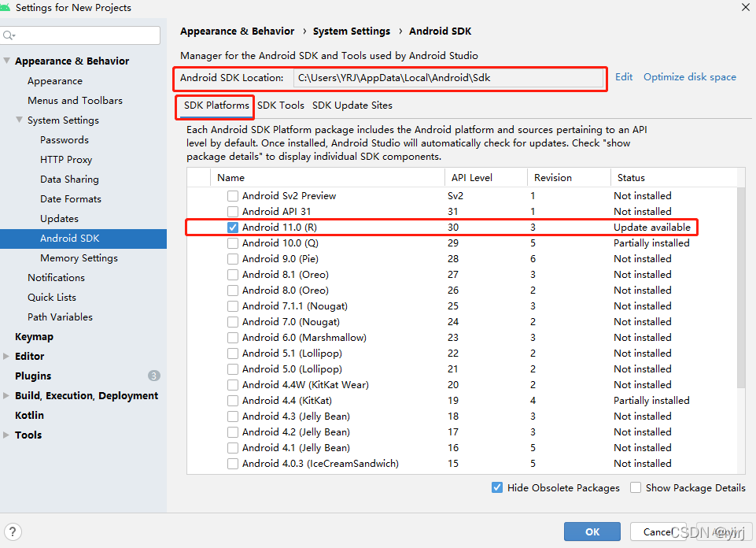
Task: Enable Show Package Details checkbox
Action: pos(636,487)
